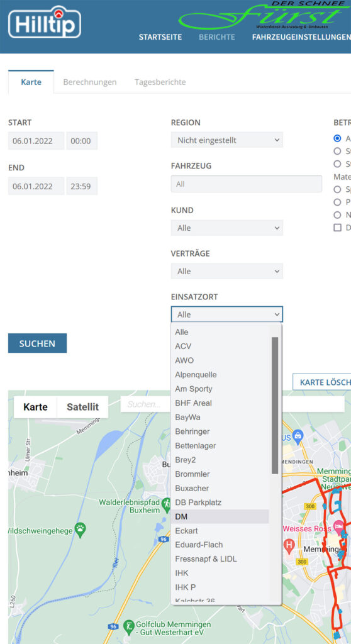Select the radio button labeled N
This screenshot has height=644, width=351.
[x=337, y=215]
